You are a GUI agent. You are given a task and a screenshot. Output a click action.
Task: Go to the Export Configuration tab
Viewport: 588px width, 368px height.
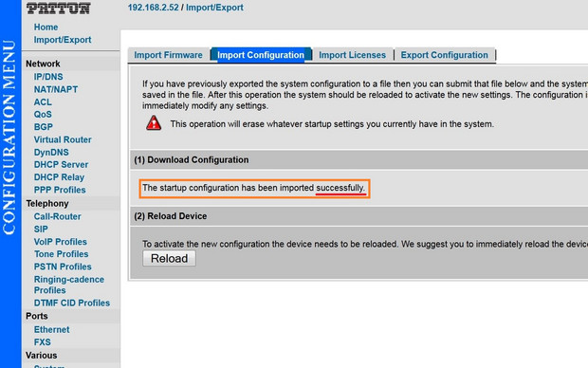click(x=445, y=55)
